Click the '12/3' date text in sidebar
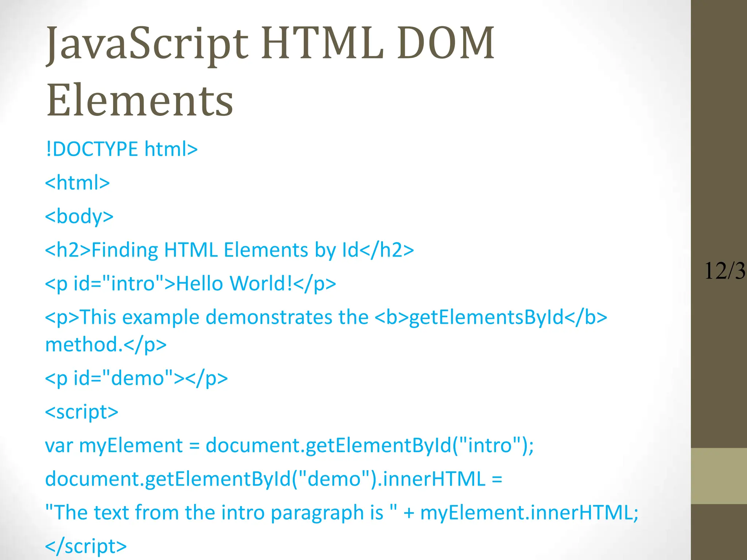 tap(725, 271)
